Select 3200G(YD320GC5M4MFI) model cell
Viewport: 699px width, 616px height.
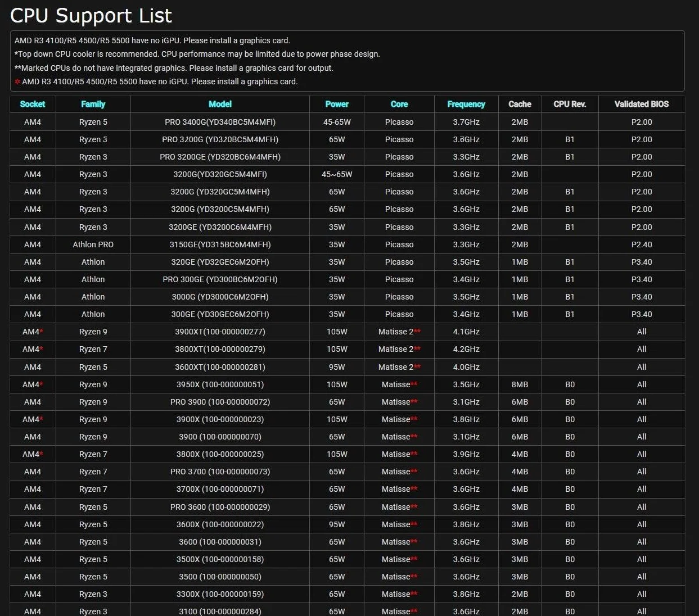click(220, 174)
